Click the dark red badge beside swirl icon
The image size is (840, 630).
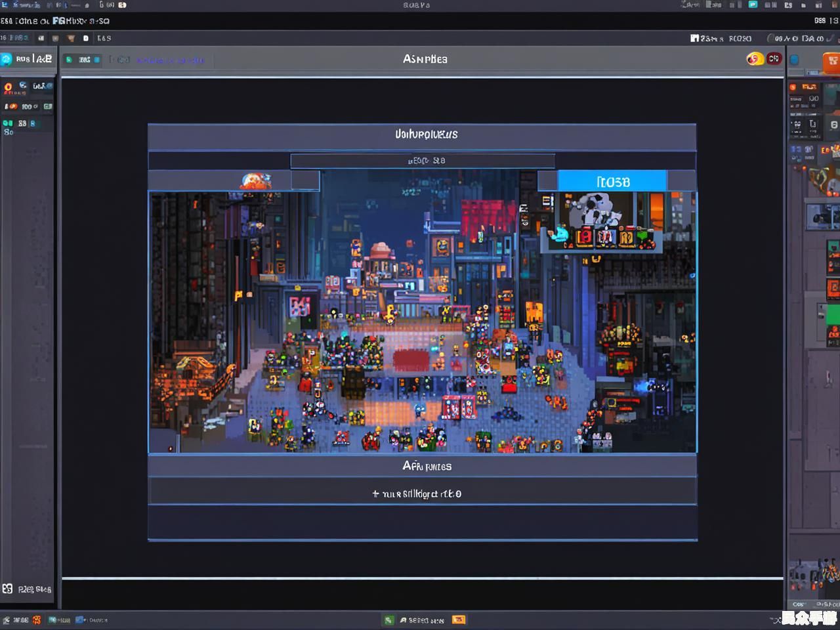(774, 59)
